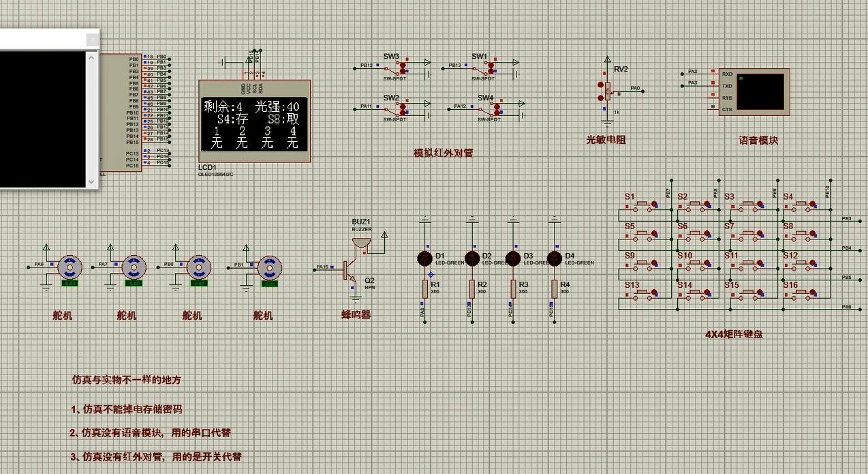Click the scroll-up arrow in terminal window

tap(91, 58)
